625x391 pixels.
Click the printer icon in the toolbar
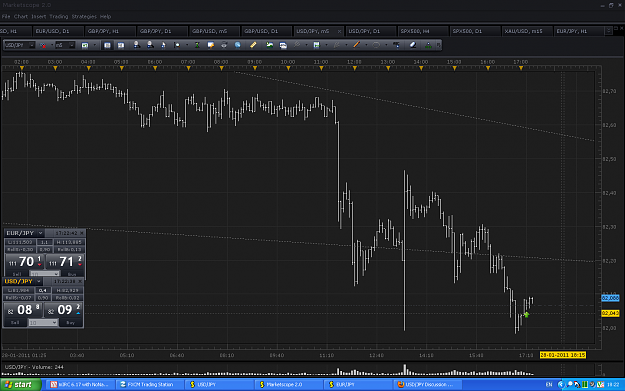point(224,45)
